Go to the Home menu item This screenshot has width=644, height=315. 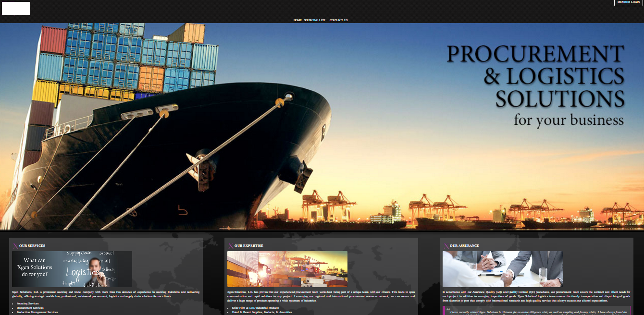pyautogui.click(x=297, y=20)
